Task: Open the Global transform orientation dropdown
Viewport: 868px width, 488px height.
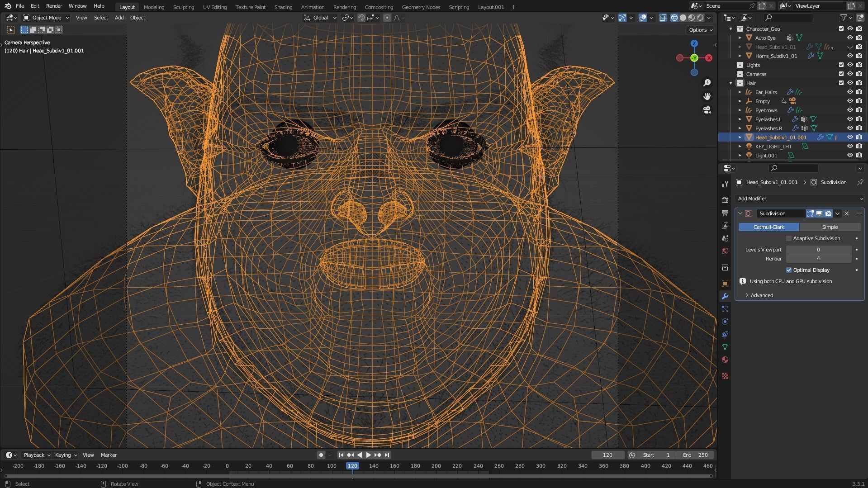Action: [x=320, y=18]
